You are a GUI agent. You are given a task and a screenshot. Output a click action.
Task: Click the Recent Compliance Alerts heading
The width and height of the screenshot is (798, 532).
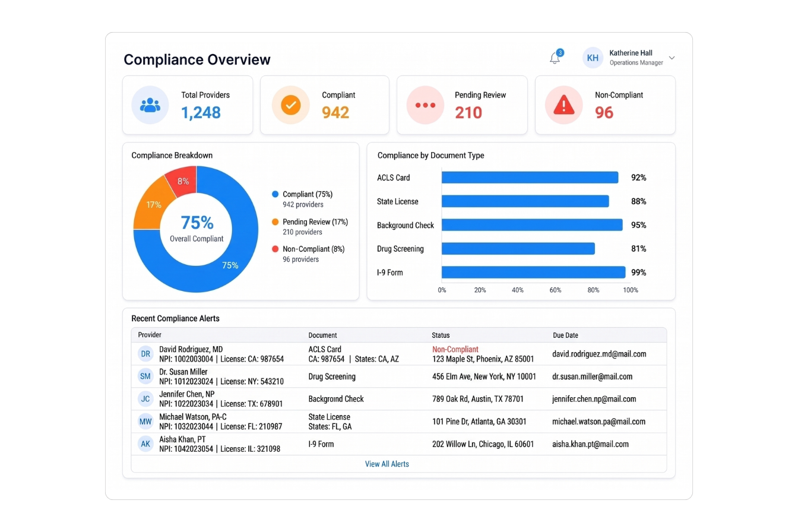pyautogui.click(x=175, y=319)
